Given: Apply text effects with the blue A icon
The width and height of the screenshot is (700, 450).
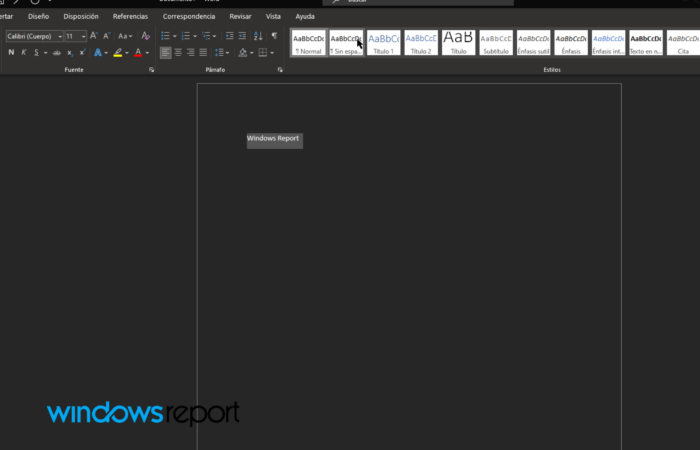Looking at the screenshot, I should point(98,53).
